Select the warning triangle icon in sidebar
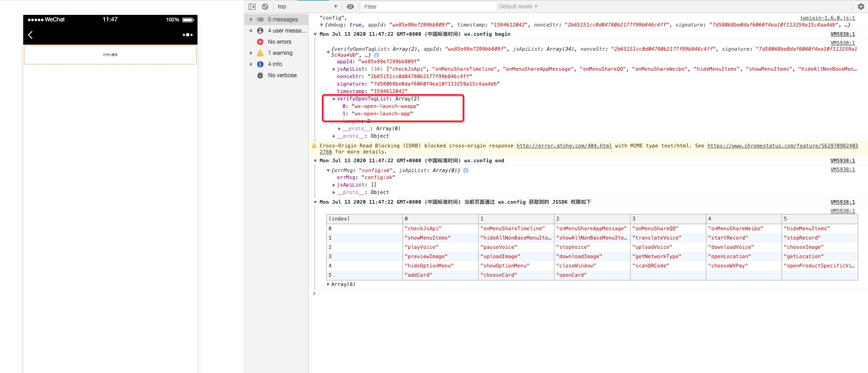This screenshot has height=373, width=868. click(260, 53)
